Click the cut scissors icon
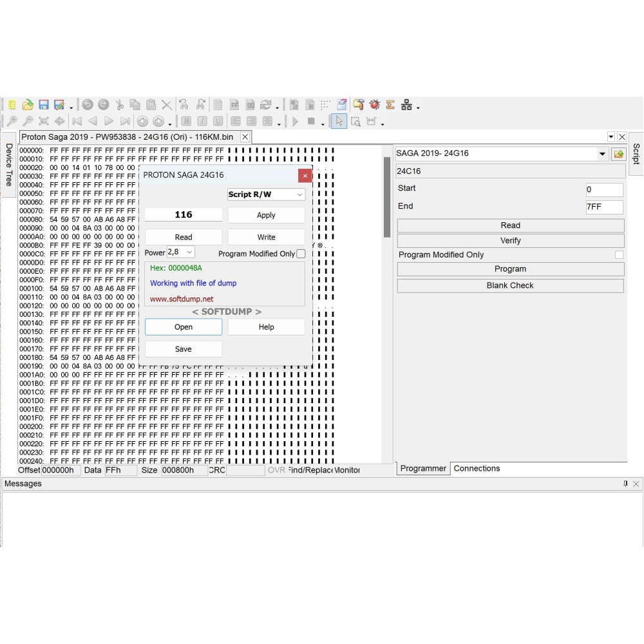The image size is (644, 644). (x=120, y=105)
